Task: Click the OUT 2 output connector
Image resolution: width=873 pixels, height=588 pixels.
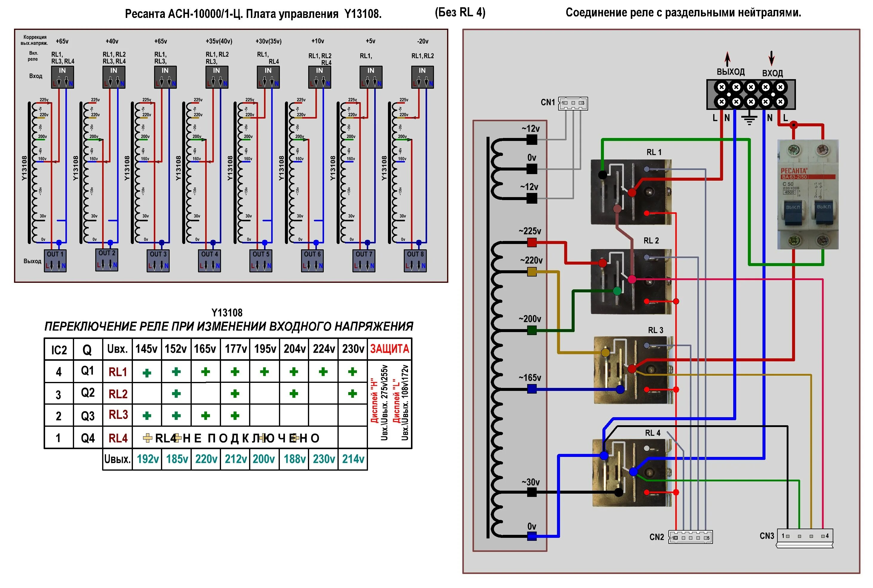Action: point(107,260)
